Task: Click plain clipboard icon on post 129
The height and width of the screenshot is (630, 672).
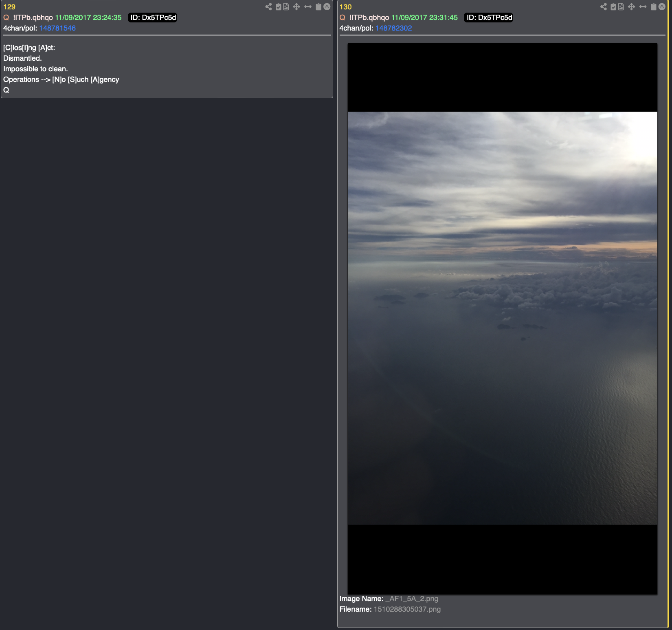Action: (x=318, y=7)
